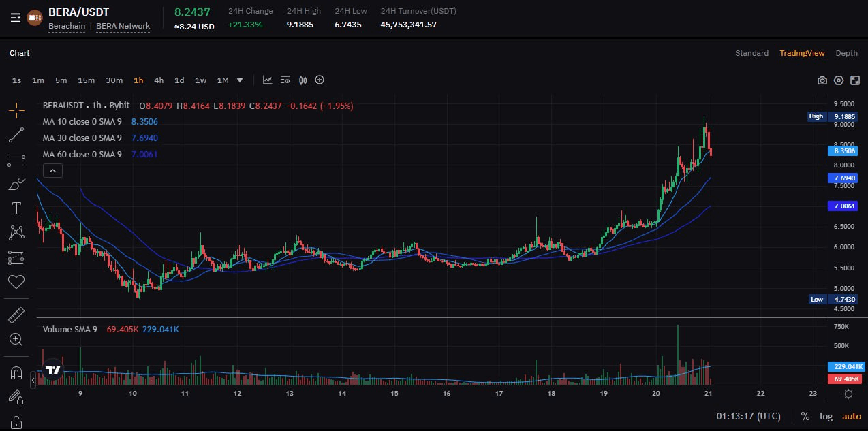Toggle stay in drawing mode pencil lock
Screen dimensions: 868x431
tap(16, 397)
